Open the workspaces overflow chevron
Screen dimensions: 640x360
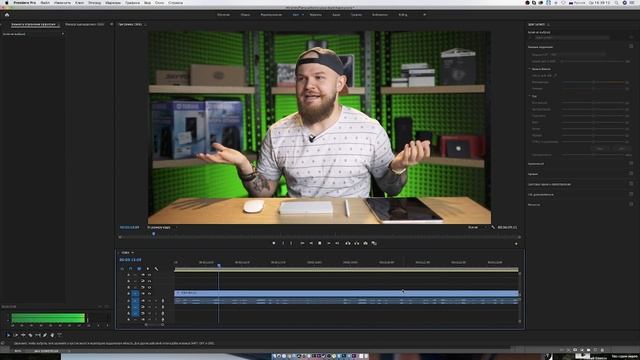424,15
